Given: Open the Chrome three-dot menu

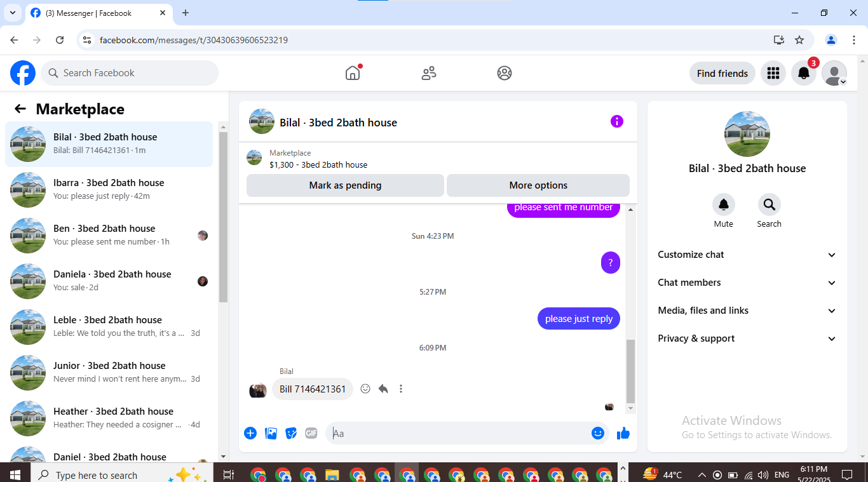Looking at the screenshot, I should [855, 40].
